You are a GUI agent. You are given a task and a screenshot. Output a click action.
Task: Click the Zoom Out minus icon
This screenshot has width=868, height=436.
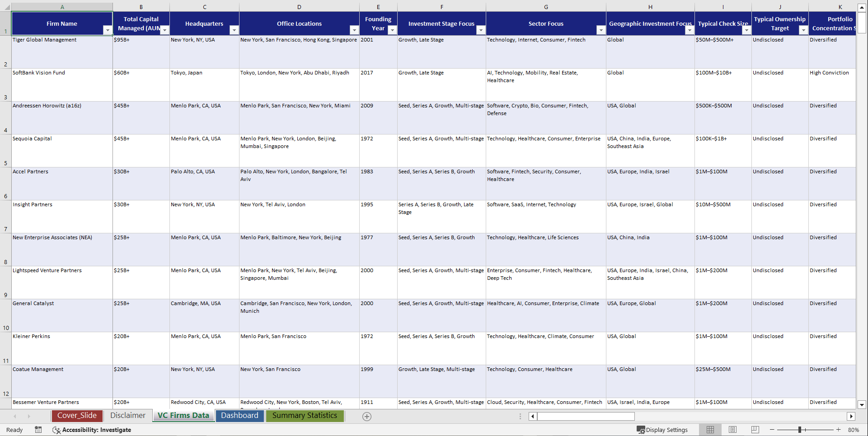[x=773, y=430]
